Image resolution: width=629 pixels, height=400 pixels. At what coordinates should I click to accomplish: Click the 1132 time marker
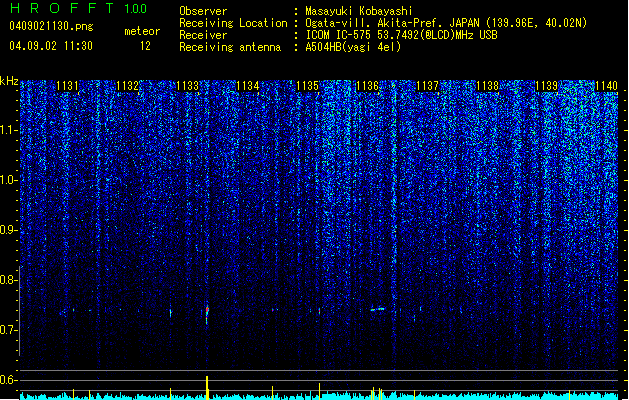tap(127, 86)
